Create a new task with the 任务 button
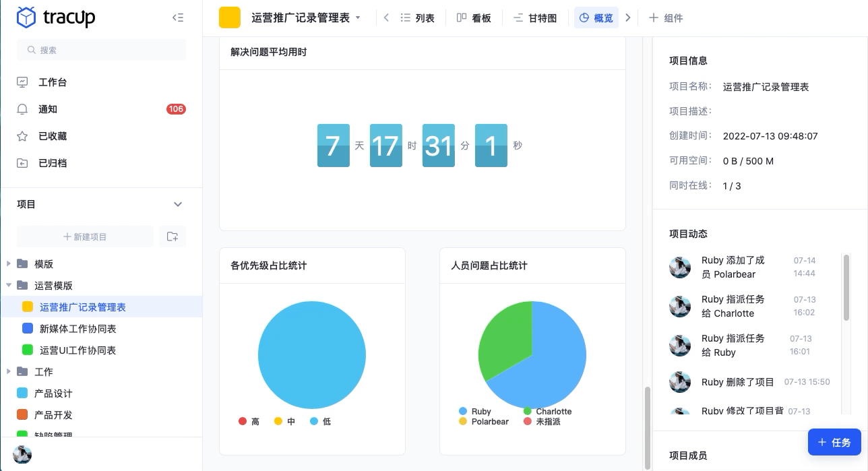This screenshot has height=471, width=868. pyautogui.click(x=834, y=442)
